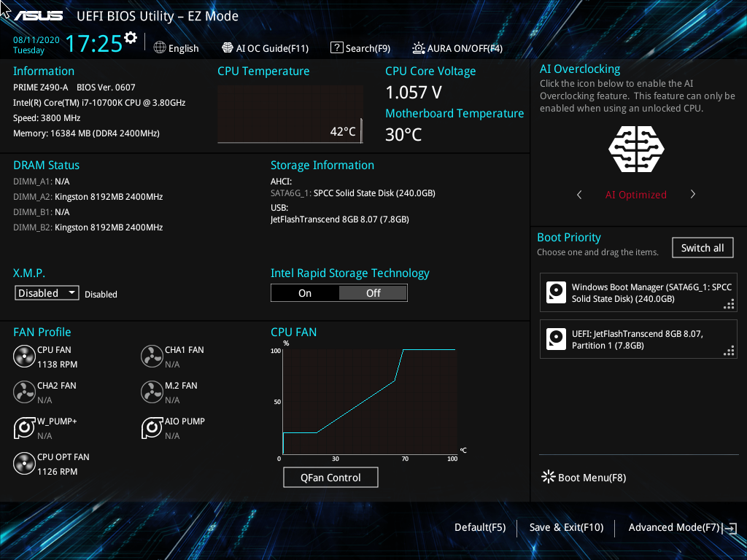Click the AURA light icon
This screenshot has width=747, height=560.
pos(418,47)
